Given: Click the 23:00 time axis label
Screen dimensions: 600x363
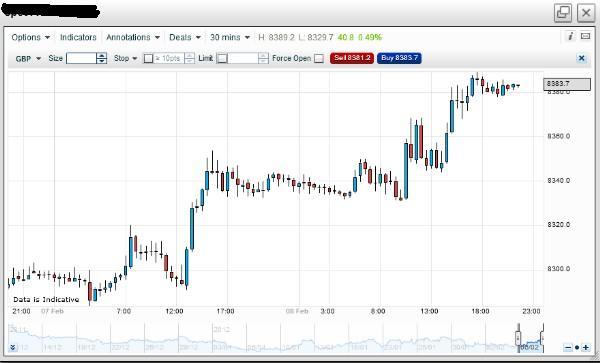Looking at the screenshot, I should [532, 311].
